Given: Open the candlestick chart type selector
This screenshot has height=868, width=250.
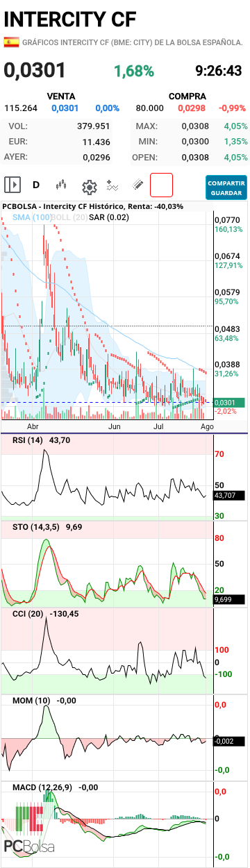Looking at the screenshot, I should (x=62, y=185).
